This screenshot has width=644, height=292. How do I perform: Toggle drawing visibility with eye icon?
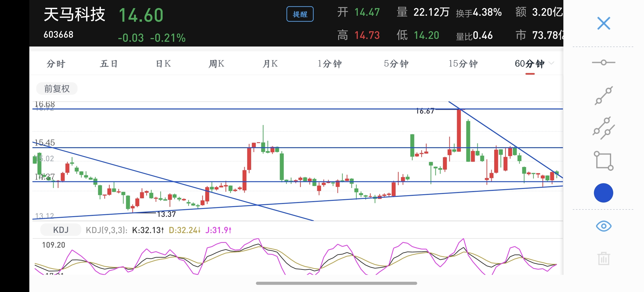pos(603,226)
